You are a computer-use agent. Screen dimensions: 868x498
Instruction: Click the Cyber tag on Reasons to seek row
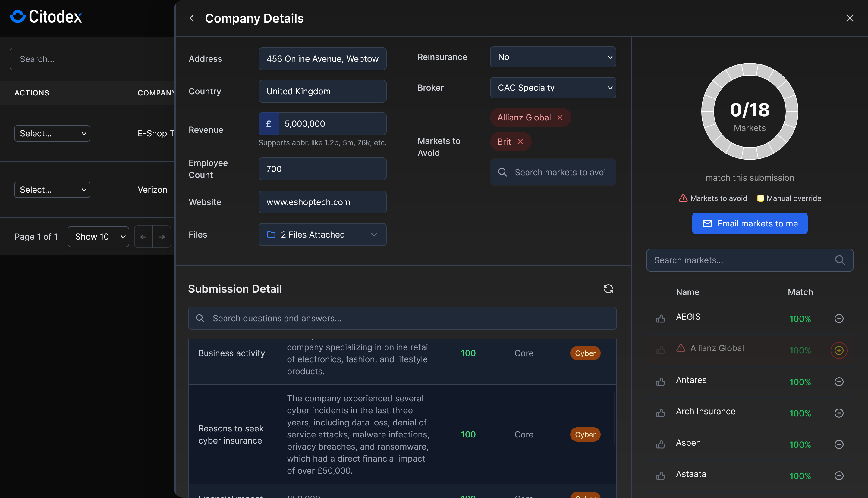coord(585,434)
